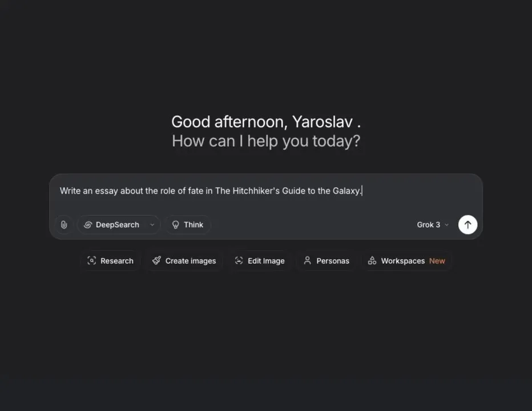The height and width of the screenshot is (411, 532).
Task: Open Workspaces marked New
Action: tap(406, 261)
